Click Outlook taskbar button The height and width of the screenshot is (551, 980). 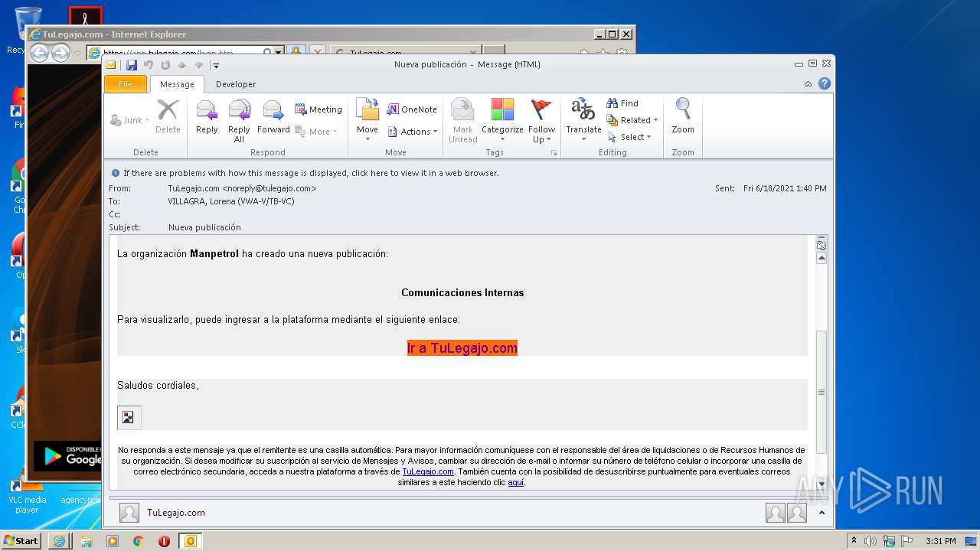[191, 541]
